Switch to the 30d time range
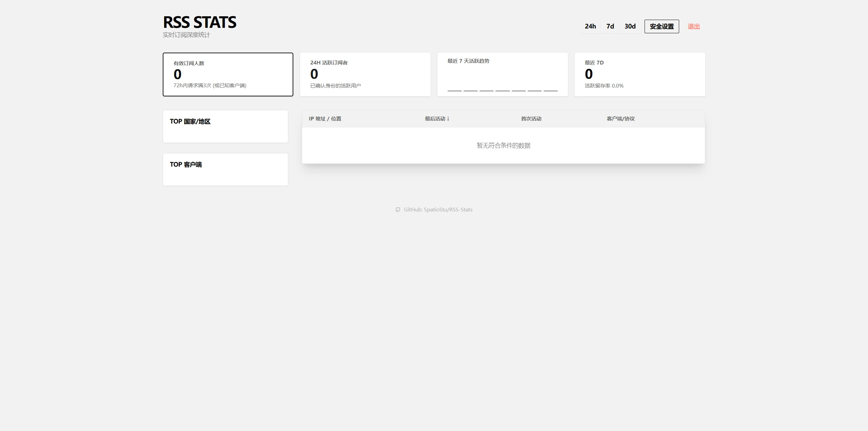Viewport: 868px width, 431px height. tap(630, 26)
